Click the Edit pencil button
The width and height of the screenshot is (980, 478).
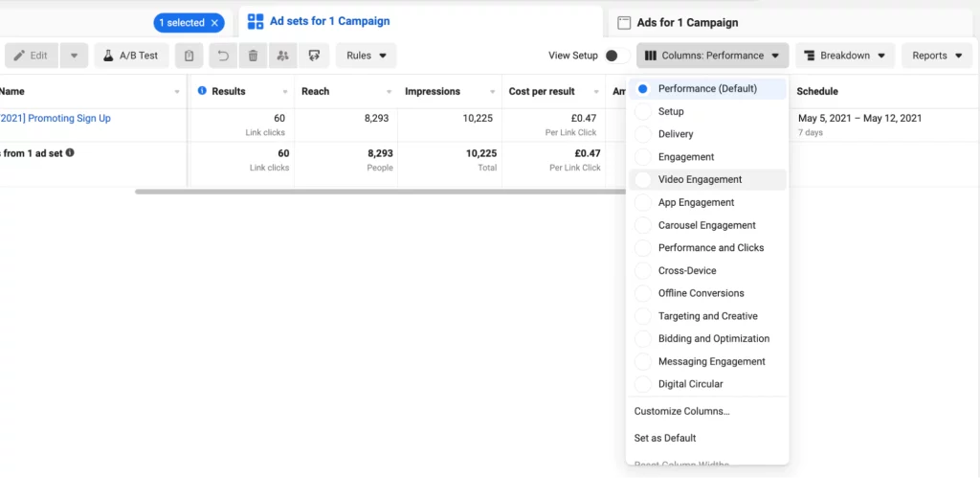(32, 56)
